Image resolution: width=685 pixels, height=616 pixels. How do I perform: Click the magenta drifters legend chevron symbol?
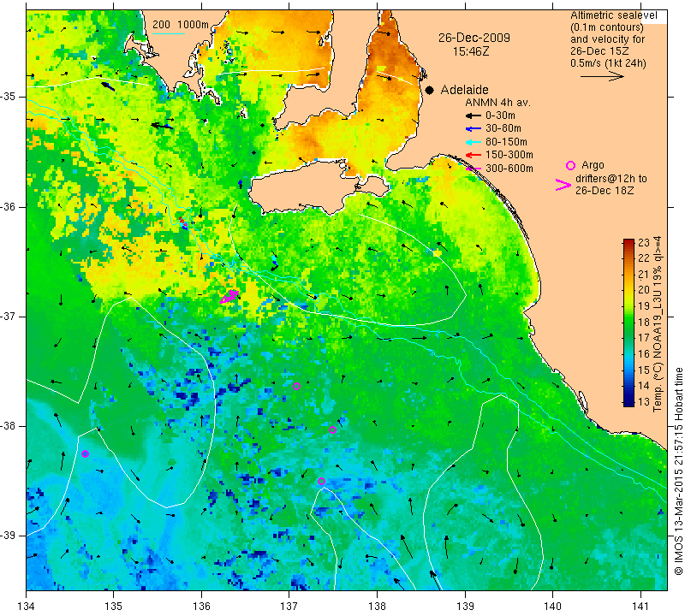coord(563,185)
